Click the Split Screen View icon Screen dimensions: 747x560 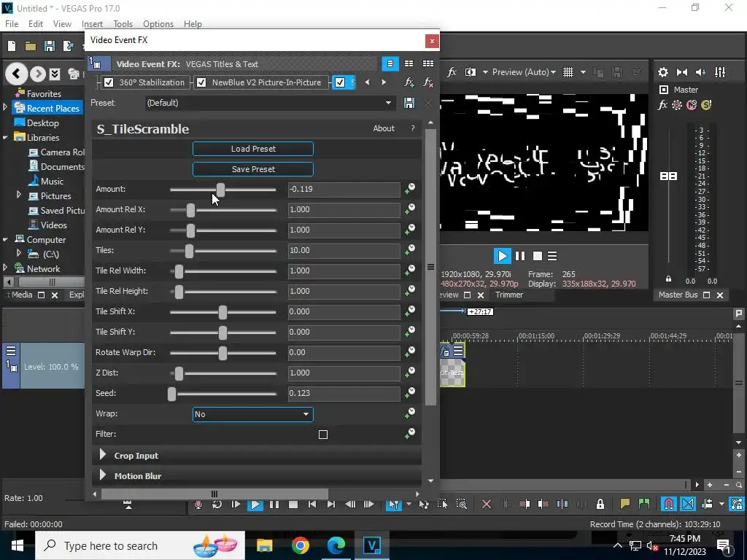tap(471, 72)
